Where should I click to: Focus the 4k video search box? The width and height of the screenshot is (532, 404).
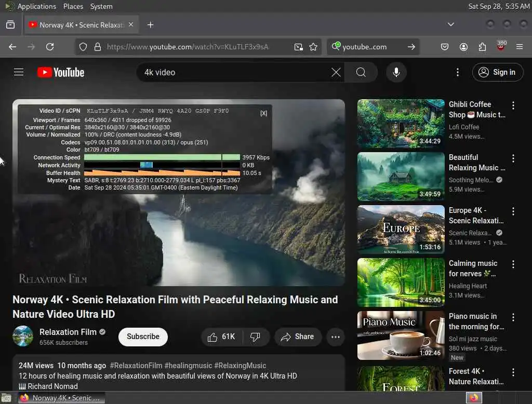(x=234, y=72)
